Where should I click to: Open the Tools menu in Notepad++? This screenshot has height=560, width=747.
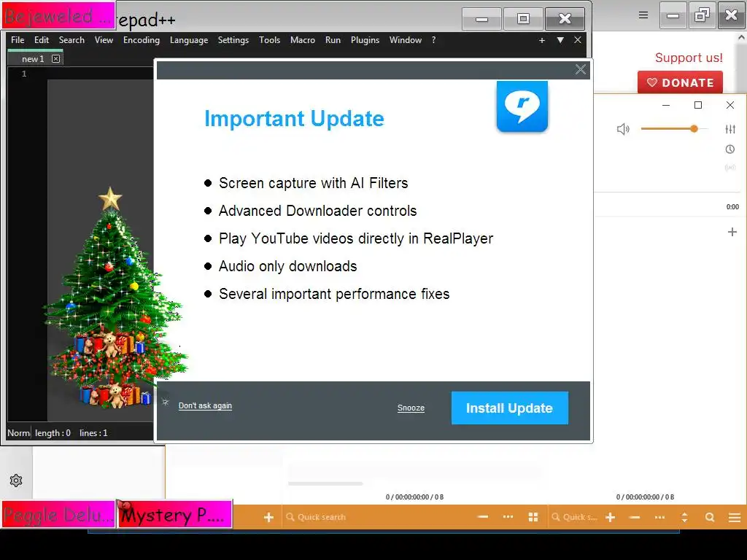(269, 40)
